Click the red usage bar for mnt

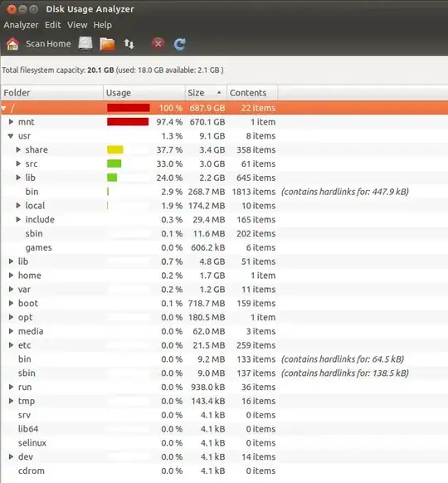pyautogui.click(x=128, y=122)
